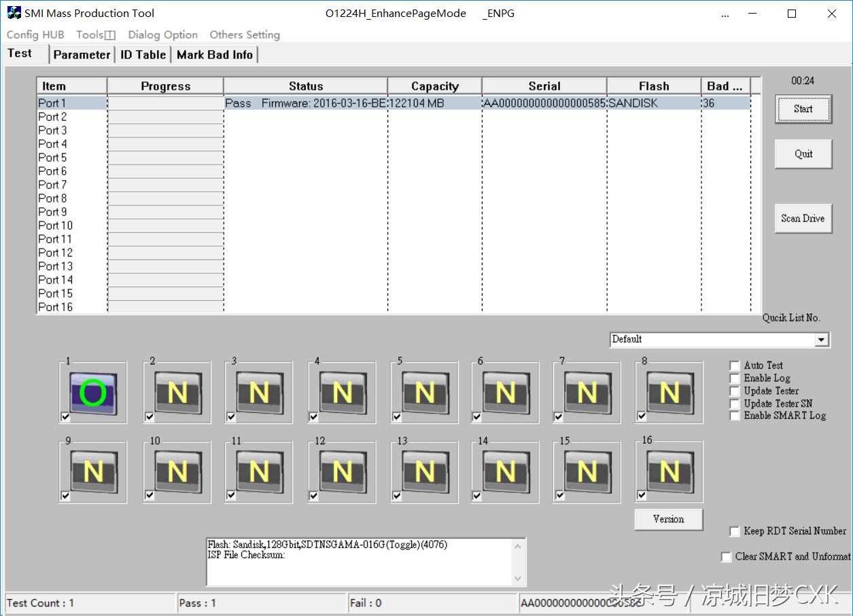This screenshot has height=616, width=853.
Task: Click the Version button
Action: [x=669, y=519]
